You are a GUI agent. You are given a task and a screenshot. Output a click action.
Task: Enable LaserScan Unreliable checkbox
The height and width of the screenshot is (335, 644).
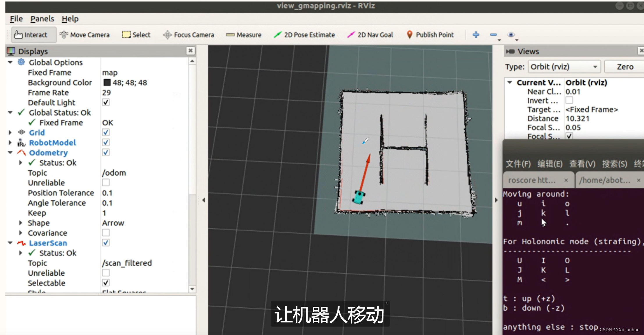tap(106, 273)
